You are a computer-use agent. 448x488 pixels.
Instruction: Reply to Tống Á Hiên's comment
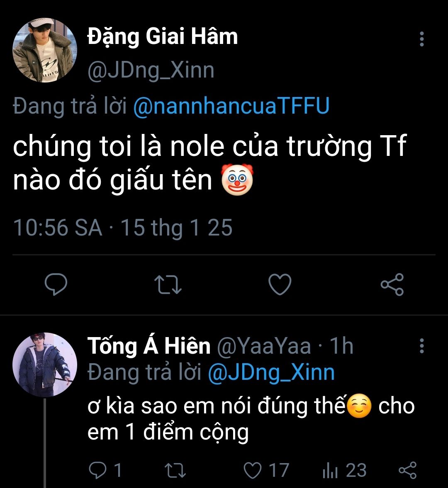click(x=99, y=470)
